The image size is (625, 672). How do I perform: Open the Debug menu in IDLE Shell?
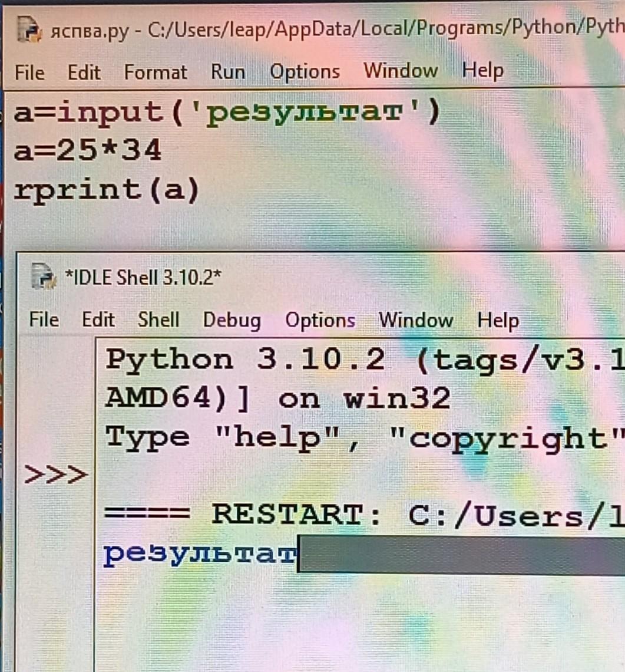pyautogui.click(x=232, y=321)
